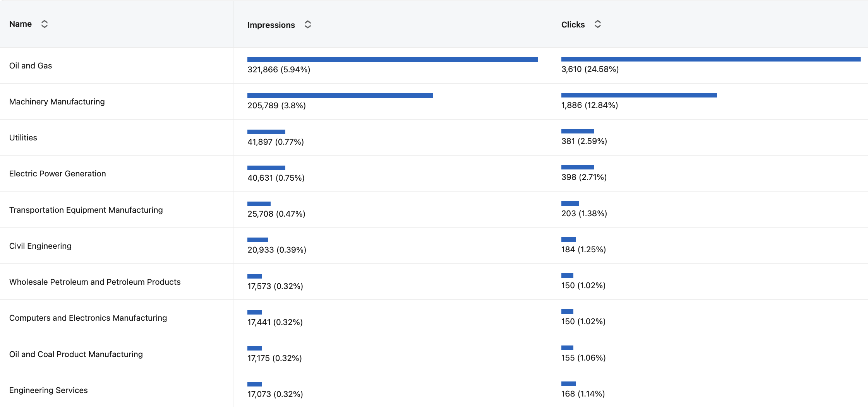Click the 205,789 (3.8%) impressions value

coord(276,106)
